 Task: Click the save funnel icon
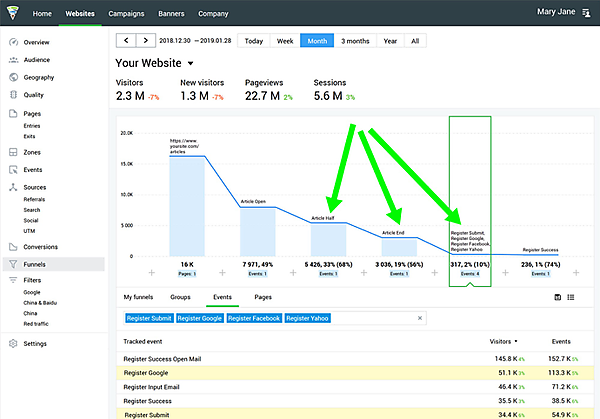pos(556,297)
